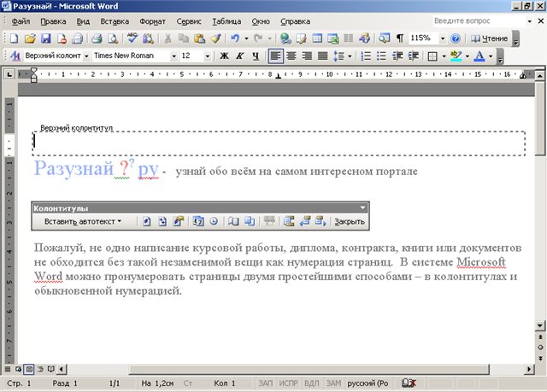Open the font color dropdown arrow

point(491,56)
